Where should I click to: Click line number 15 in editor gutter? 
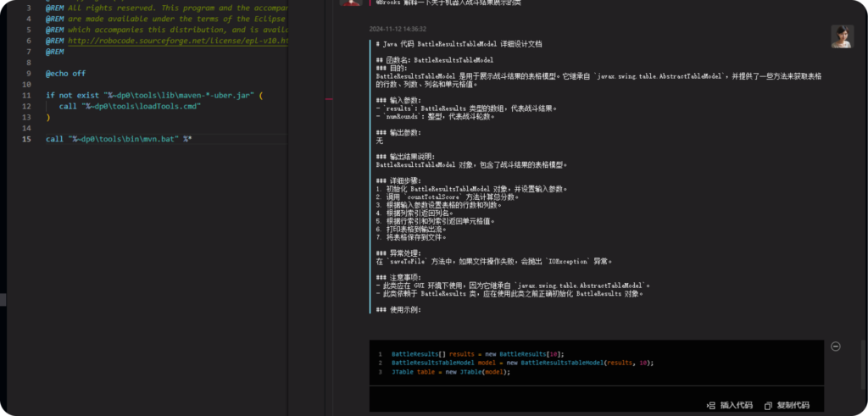pos(28,138)
